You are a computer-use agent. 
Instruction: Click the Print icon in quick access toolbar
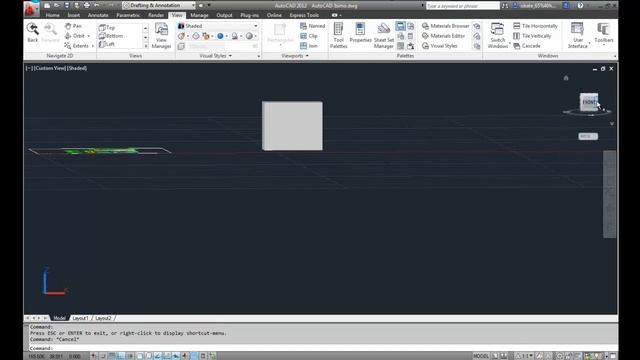point(87,5)
